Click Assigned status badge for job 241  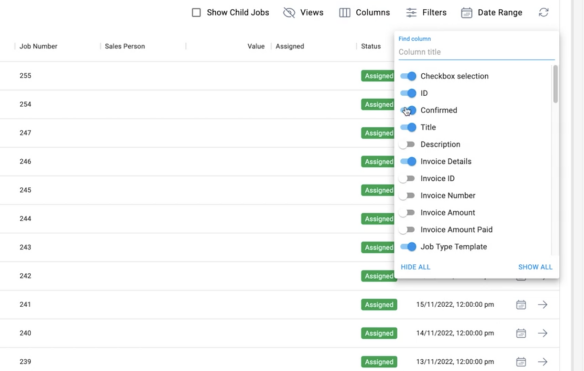pos(379,305)
